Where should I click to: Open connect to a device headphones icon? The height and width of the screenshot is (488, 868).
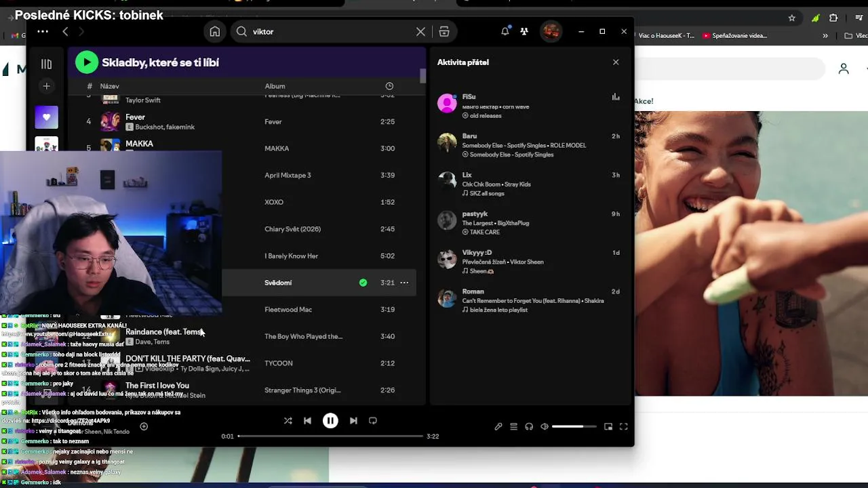(x=529, y=427)
